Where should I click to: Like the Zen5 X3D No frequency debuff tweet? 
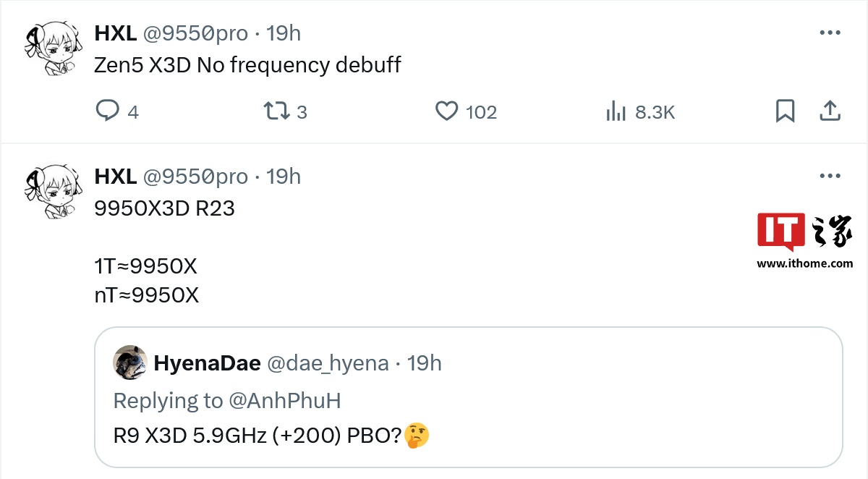pos(447,111)
